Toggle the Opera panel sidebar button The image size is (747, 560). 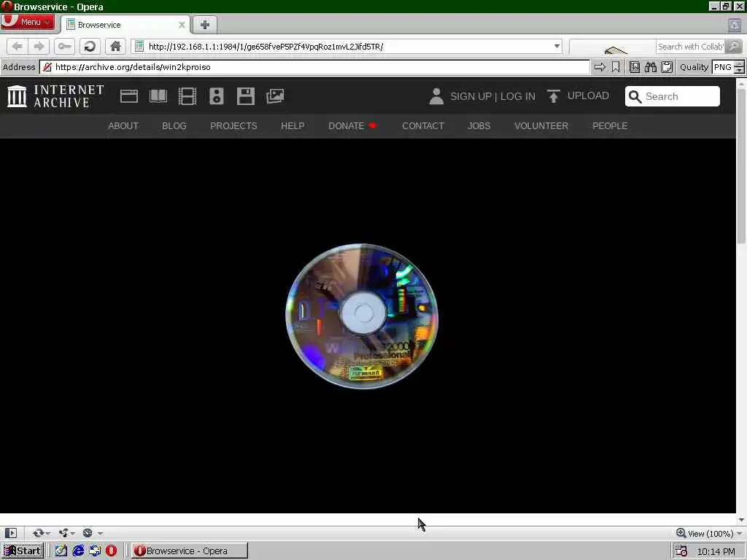click(x=10, y=533)
